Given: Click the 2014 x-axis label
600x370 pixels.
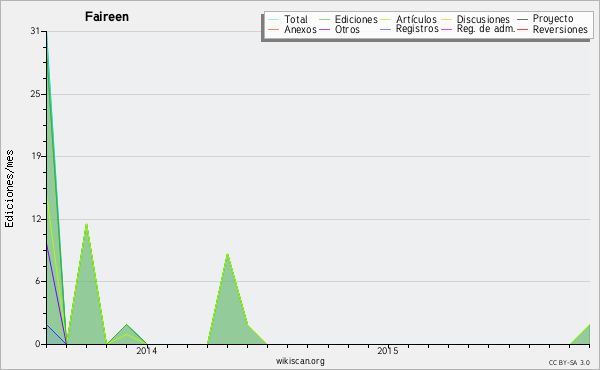Looking at the screenshot, I should 147,350.
